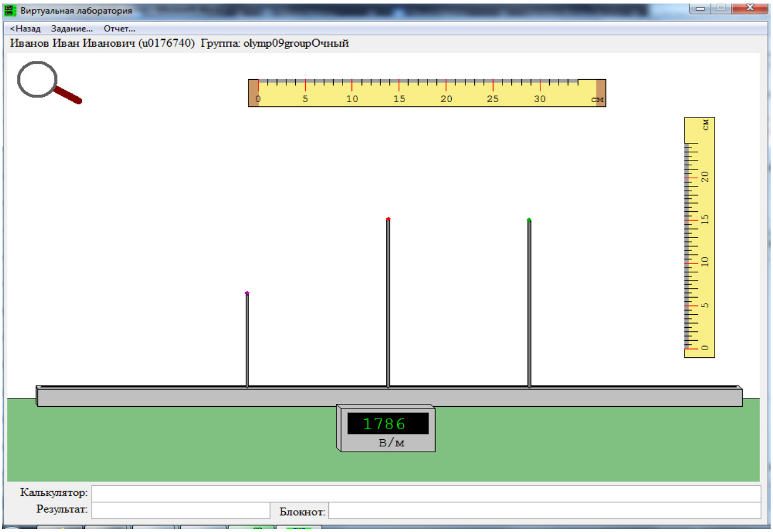Click the Виртуальная лаборатория window icon
Viewport: 773px width, 532px height.
click(11, 11)
